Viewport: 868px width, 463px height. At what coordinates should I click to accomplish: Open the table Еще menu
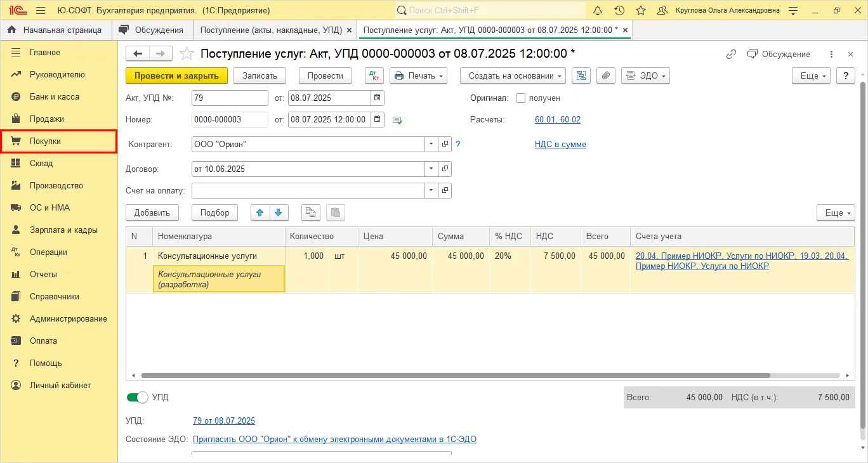[x=836, y=212]
